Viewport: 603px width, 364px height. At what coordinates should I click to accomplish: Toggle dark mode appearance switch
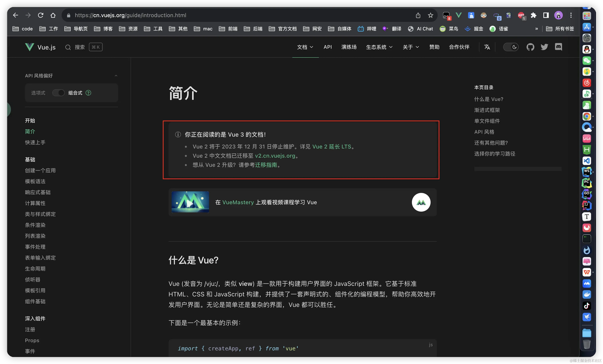511,47
